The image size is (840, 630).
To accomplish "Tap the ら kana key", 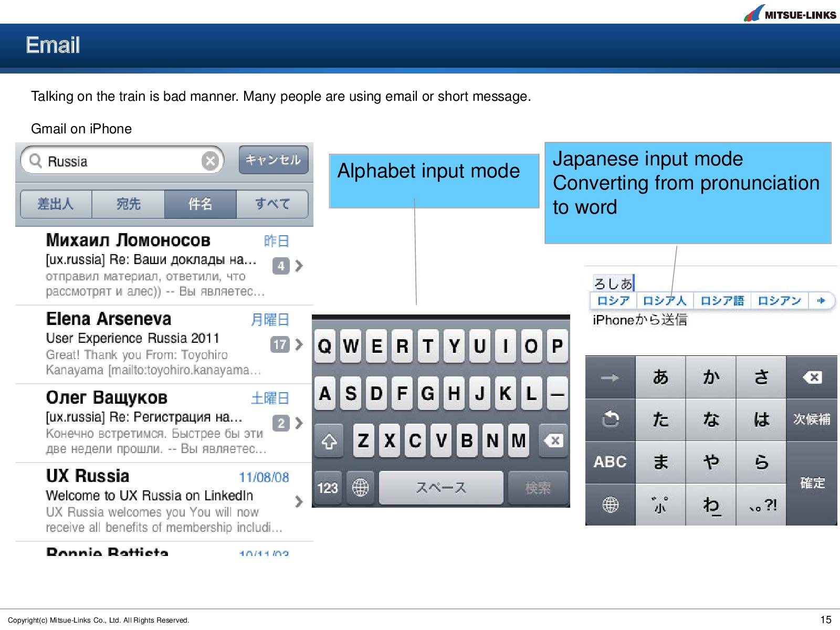I will pyautogui.click(x=761, y=462).
